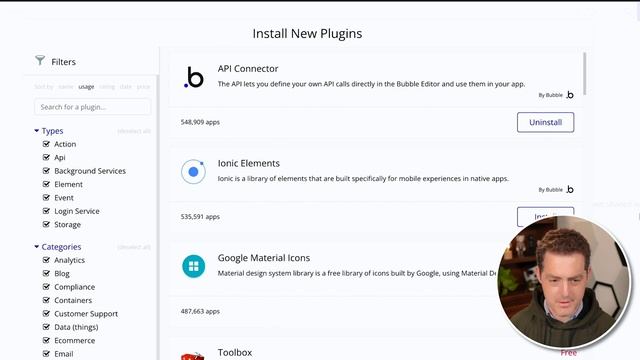This screenshot has width=640, height=360.
Task: Toggle the Background Services type checkbox
Action: [x=46, y=171]
